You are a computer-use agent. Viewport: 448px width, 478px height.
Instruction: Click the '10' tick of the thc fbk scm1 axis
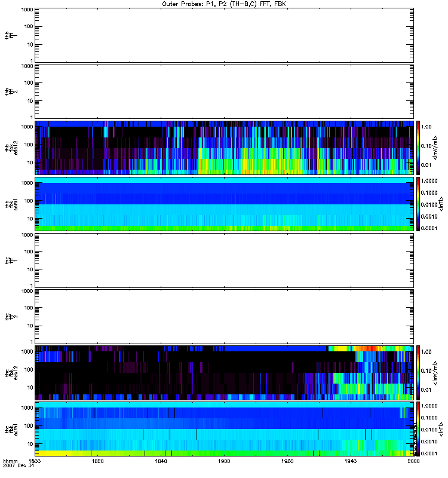[x=30, y=444]
